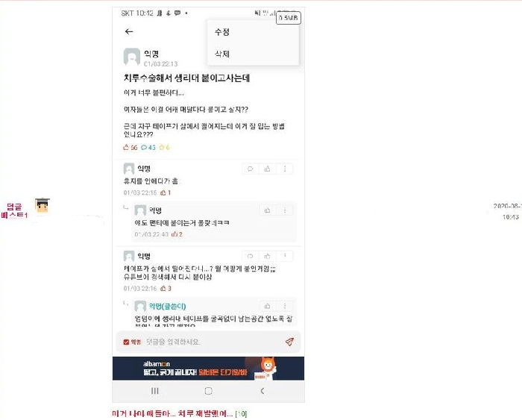This screenshot has width=522, height=420.
Task: Send comment with paper plane icon
Action: pyautogui.click(x=289, y=342)
